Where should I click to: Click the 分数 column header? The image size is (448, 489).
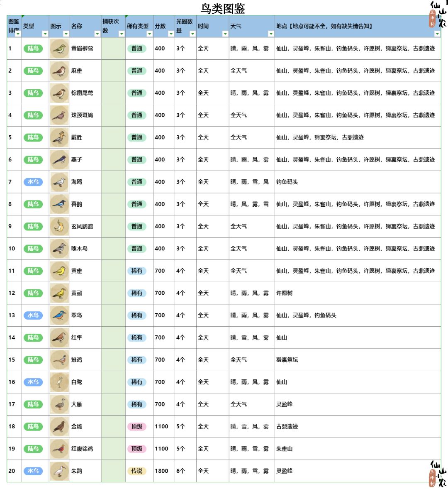click(161, 26)
